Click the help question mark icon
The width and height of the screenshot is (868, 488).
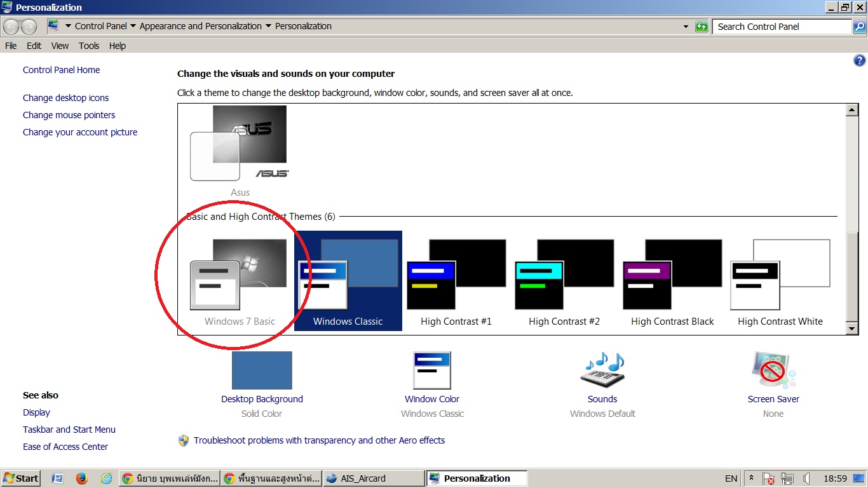click(x=860, y=61)
